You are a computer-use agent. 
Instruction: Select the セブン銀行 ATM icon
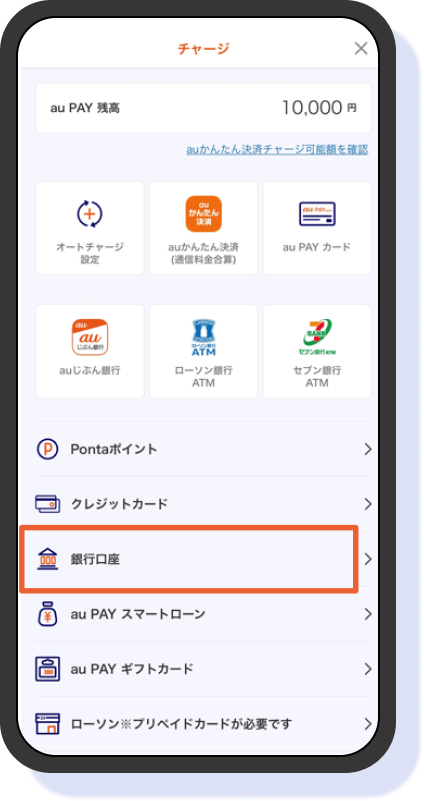[x=317, y=337]
